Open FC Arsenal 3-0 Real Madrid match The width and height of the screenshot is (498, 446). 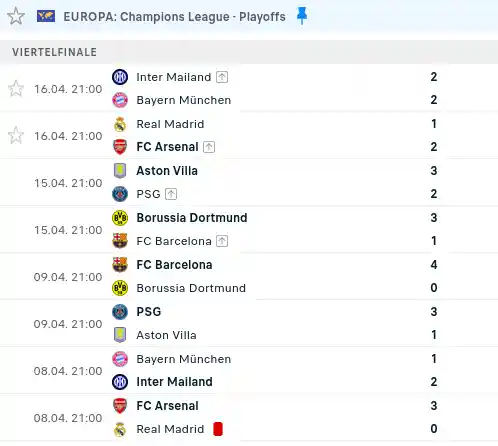pyautogui.click(x=249, y=417)
